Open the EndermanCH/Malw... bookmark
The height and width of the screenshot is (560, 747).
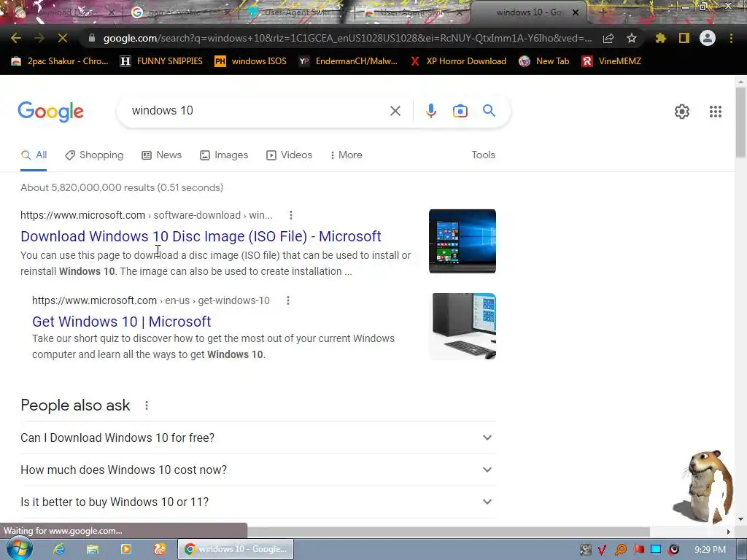click(x=348, y=61)
